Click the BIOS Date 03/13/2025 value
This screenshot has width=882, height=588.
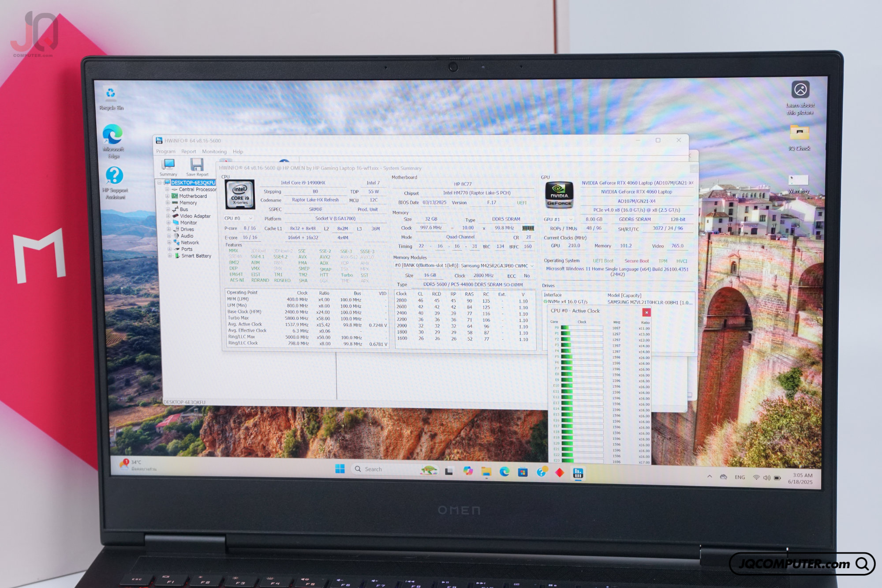[x=434, y=202]
